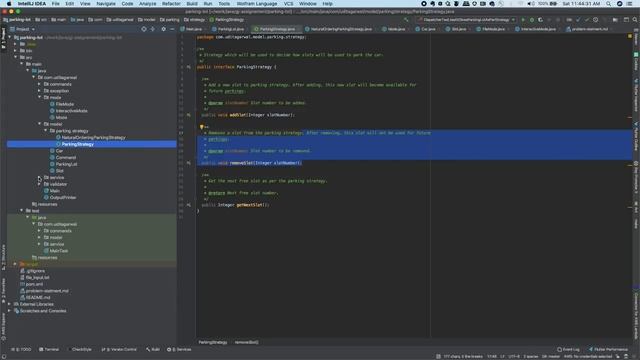This screenshot has width=640, height=360.
Task: Open Project panel settings gear
Action: point(163,29)
